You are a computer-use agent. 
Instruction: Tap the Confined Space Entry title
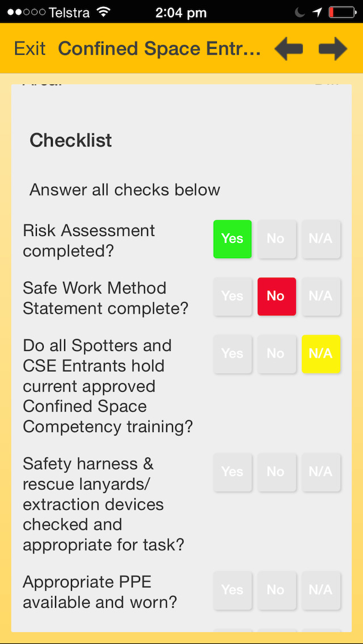click(x=159, y=49)
